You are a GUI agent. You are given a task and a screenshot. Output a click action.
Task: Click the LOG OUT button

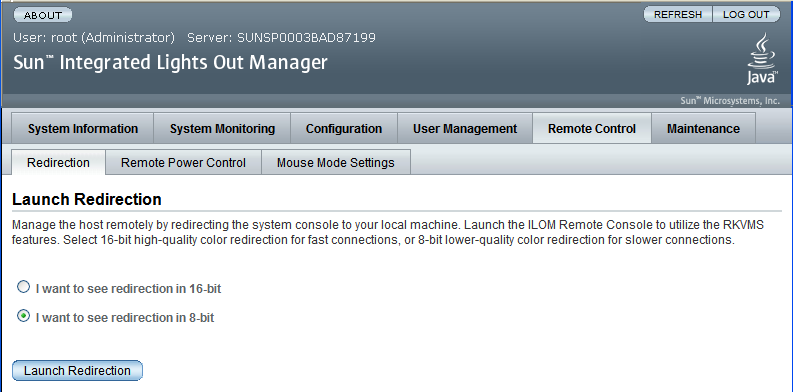point(746,15)
